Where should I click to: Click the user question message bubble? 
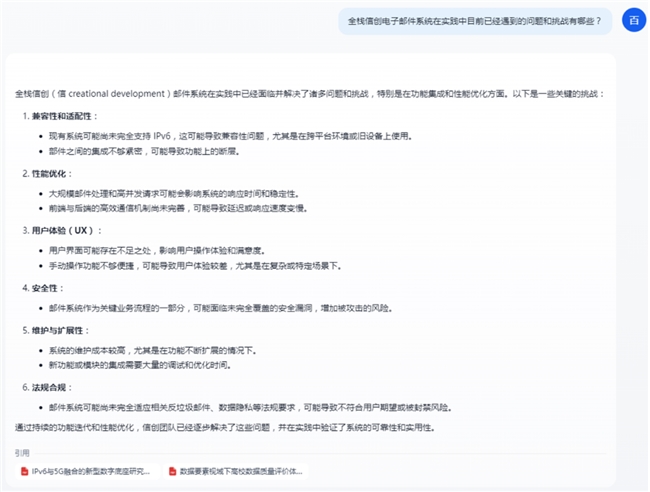pyautogui.click(x=475, y=21)
